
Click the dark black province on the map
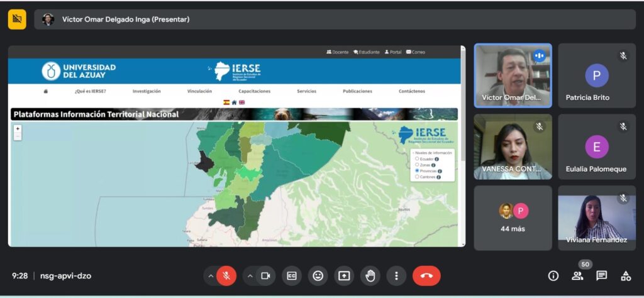204,162
